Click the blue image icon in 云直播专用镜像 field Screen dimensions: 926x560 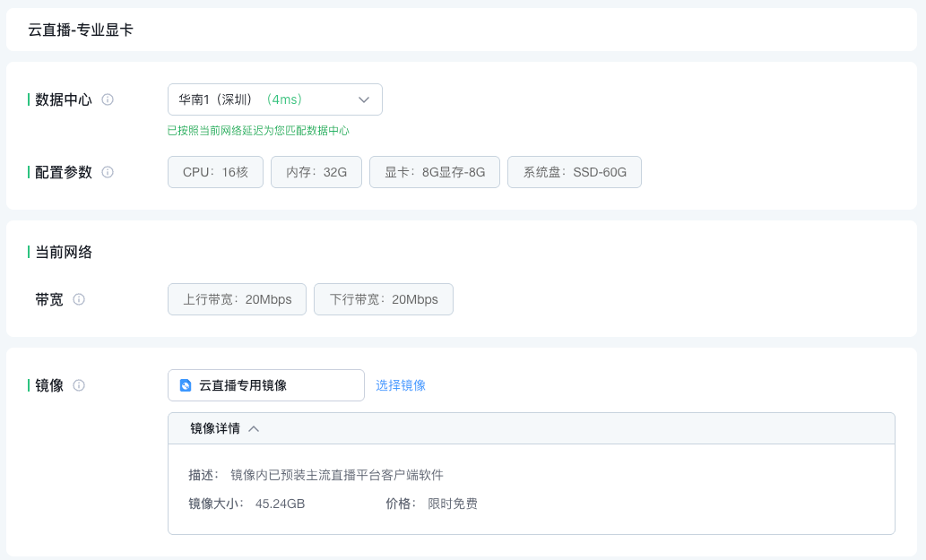[x=186, y=385]
